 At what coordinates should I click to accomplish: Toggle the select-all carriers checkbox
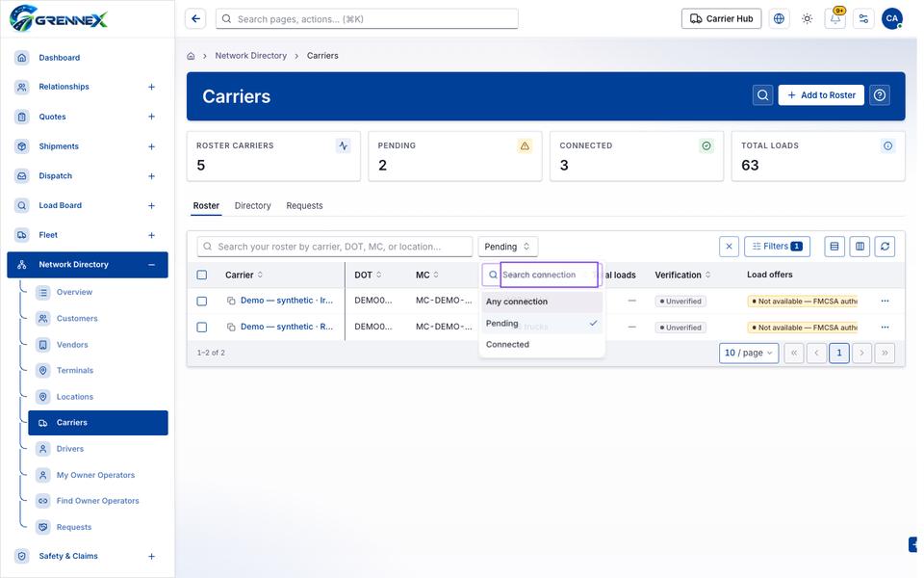[202, 275]
